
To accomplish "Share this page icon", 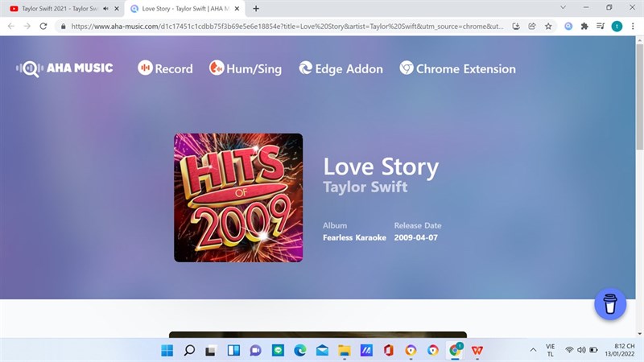I will 532,27.
